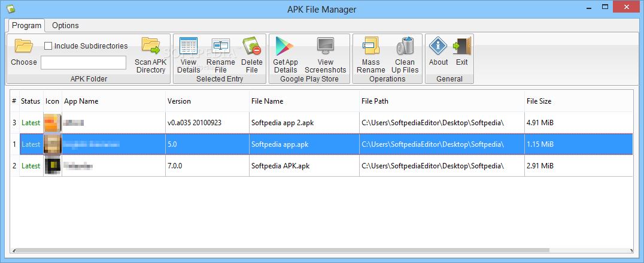Image resolution: width=644 pixels, height=263 pixels.
Task: Open View Screenshots monitor icon
Action: pos(326,46)
